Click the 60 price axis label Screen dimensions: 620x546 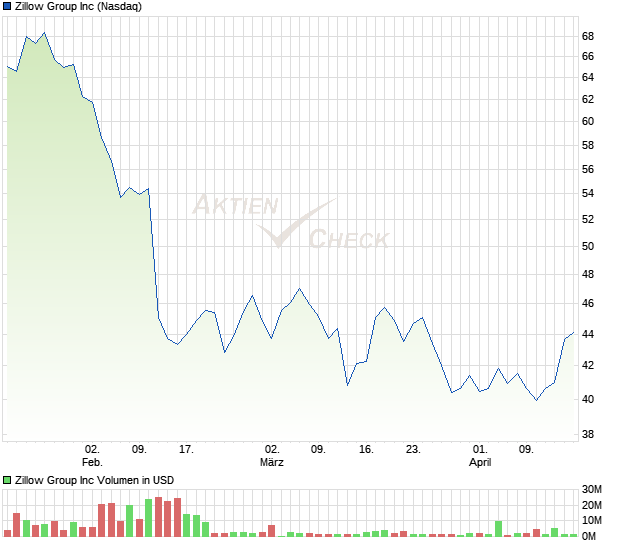(588, 121)
